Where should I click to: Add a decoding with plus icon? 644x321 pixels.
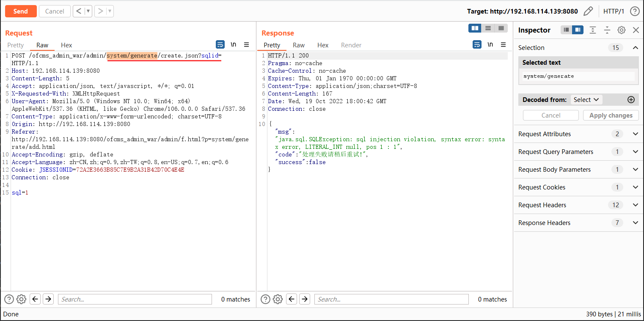click(x=631, y=100)
